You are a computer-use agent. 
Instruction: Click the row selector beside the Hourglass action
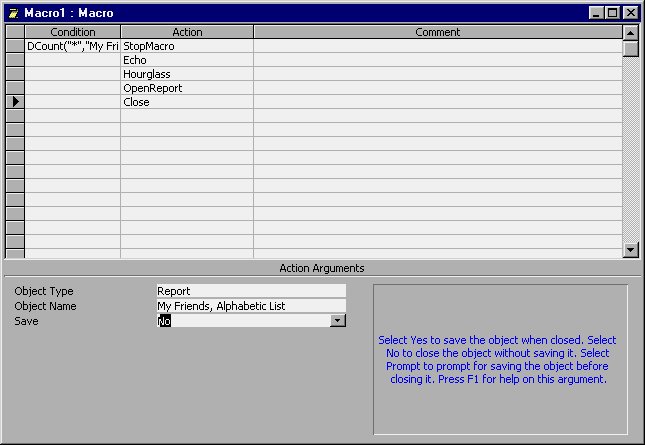(x=14, y=74)
